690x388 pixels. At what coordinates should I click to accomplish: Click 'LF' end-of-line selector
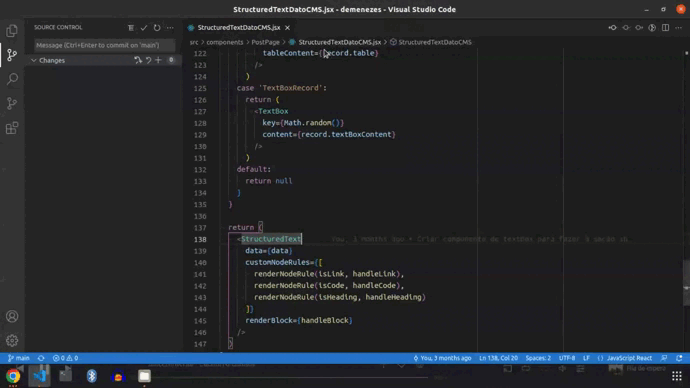coord(586,358)
